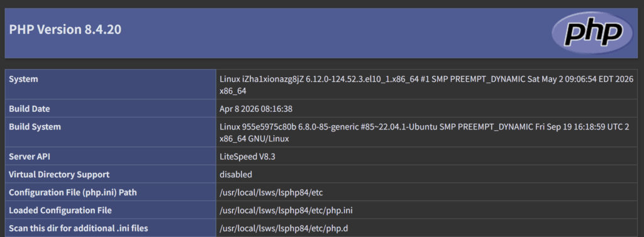Select the 'PHP Version 8.4.20' heading

pyautogui.click(x=65, y=30)
